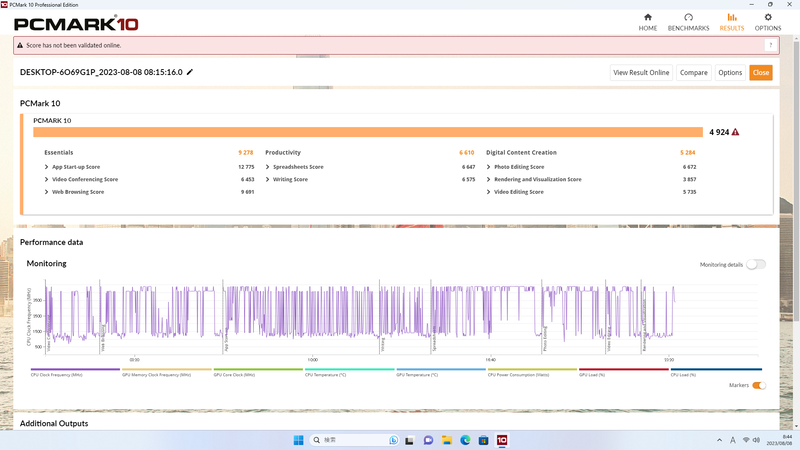Image resolution: width=800 pixels, height=450 pixels.
Task: Toggle GPU Memory Clock Frequency legend line
Action: coord(166,369)
